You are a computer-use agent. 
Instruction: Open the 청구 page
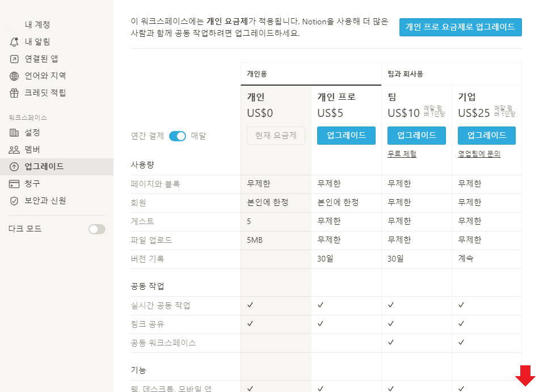(x=57, y=183)
